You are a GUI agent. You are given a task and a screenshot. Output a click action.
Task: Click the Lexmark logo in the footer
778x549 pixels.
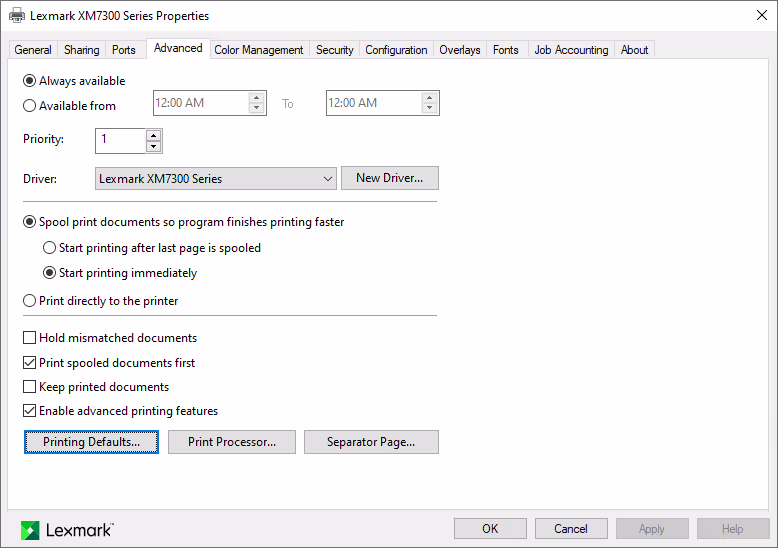click(67, 530)
